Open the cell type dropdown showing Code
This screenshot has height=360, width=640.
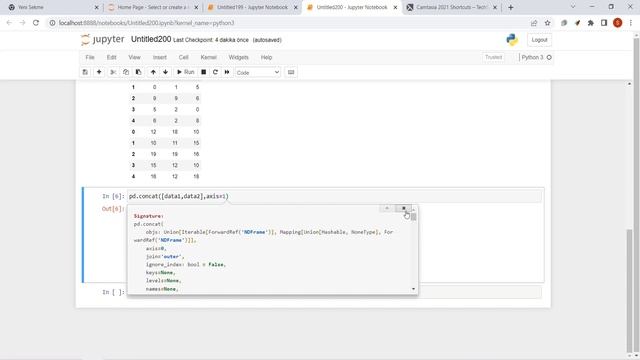point(258,73)
